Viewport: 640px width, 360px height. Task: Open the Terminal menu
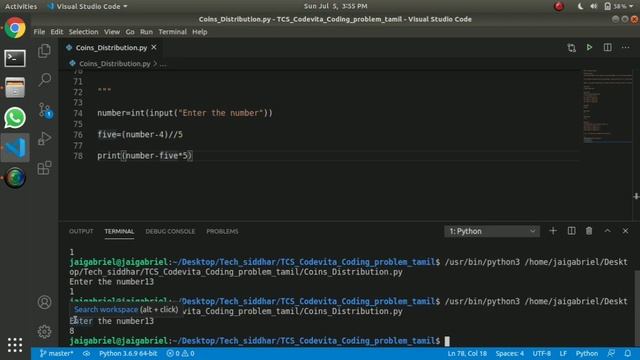172,32
